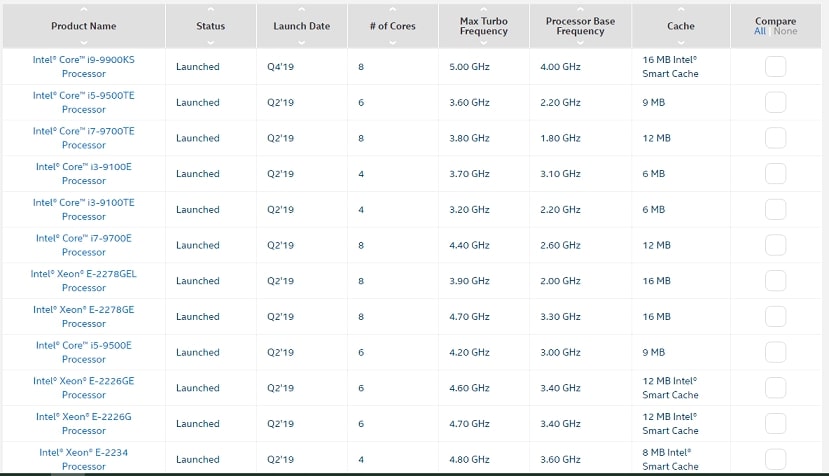The width and height of the screenshot is (829, 476).
Task: Enable compare checkbox for Core i3-9100E
Action: point(775,174)
